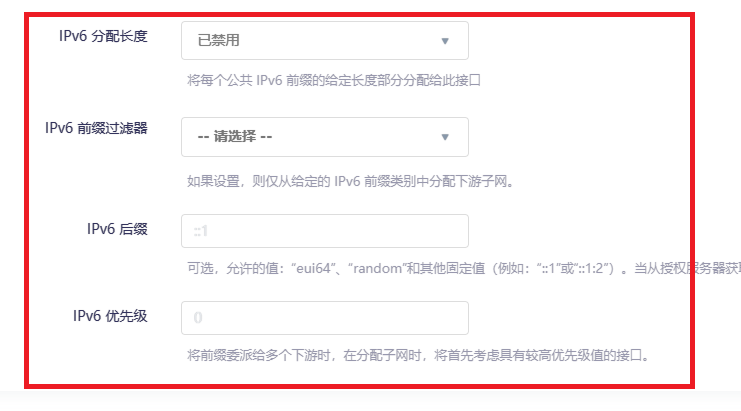Click the IPv6 优先级 label

click(x=110, y=316)
